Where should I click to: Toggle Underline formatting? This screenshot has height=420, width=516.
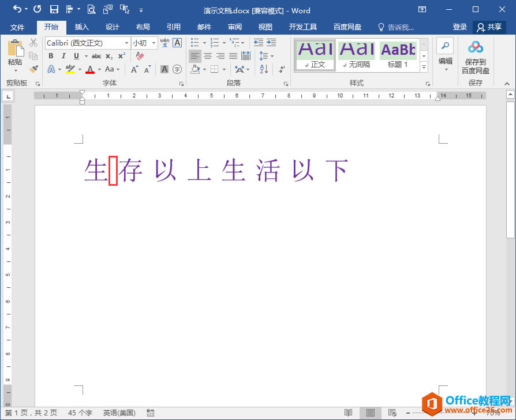[76, 56]
